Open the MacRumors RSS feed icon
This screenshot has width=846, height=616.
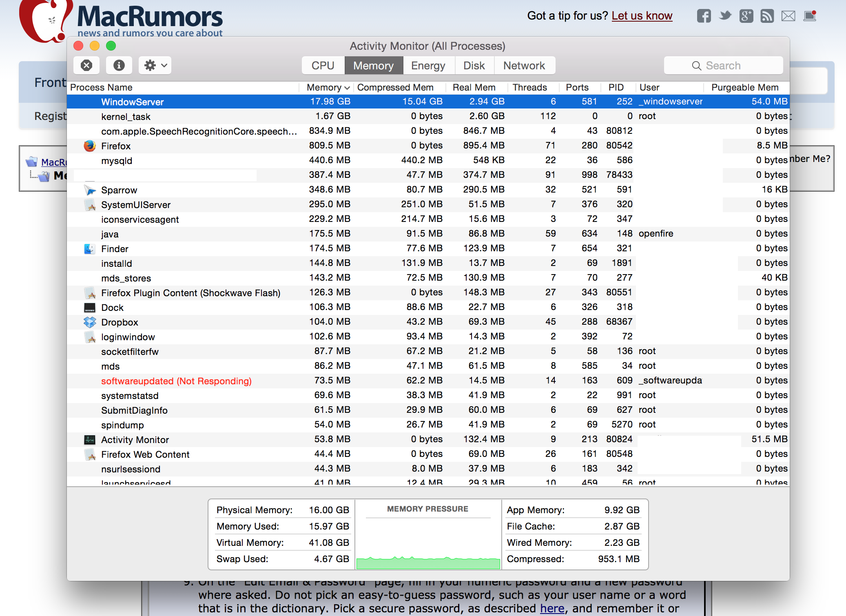(767, 16)
